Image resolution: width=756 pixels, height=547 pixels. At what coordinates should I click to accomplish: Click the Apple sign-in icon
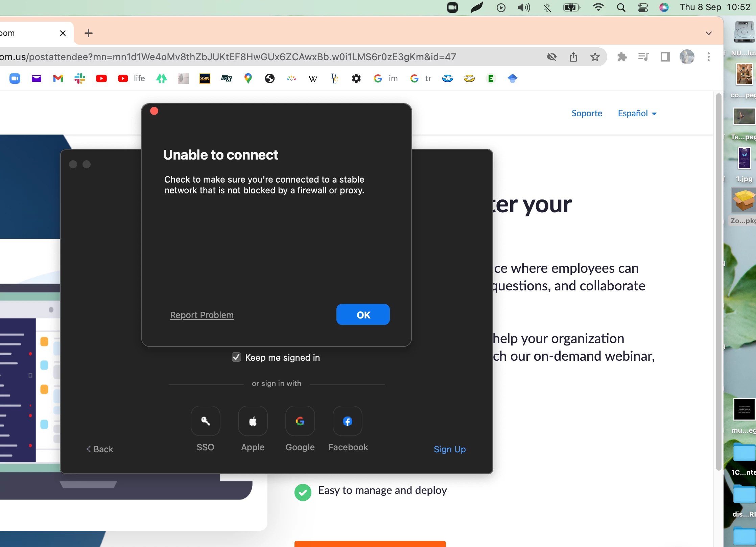coord(253,421)
